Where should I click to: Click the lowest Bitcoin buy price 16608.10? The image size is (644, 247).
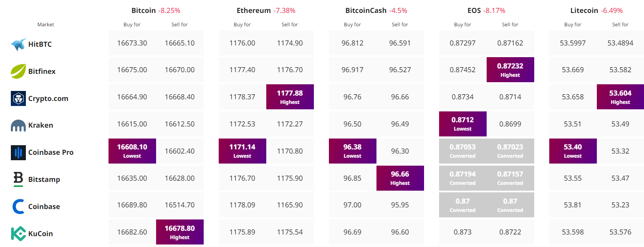tap(132, 151)
